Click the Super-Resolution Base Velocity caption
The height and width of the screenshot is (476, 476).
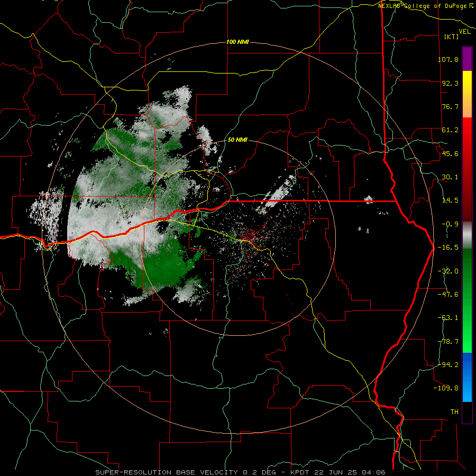(x=240, y=472)
